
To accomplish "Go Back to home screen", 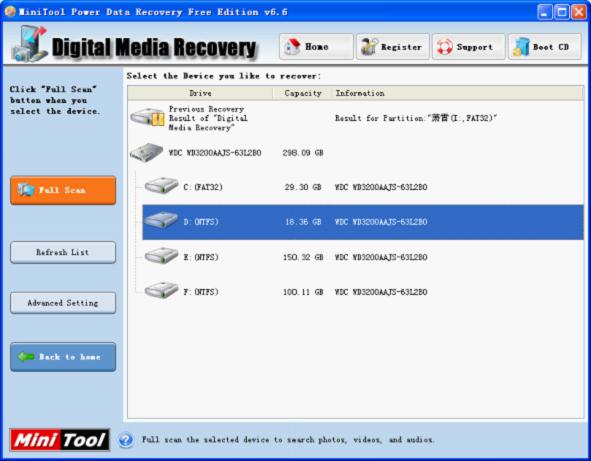I will pos(63,357).
